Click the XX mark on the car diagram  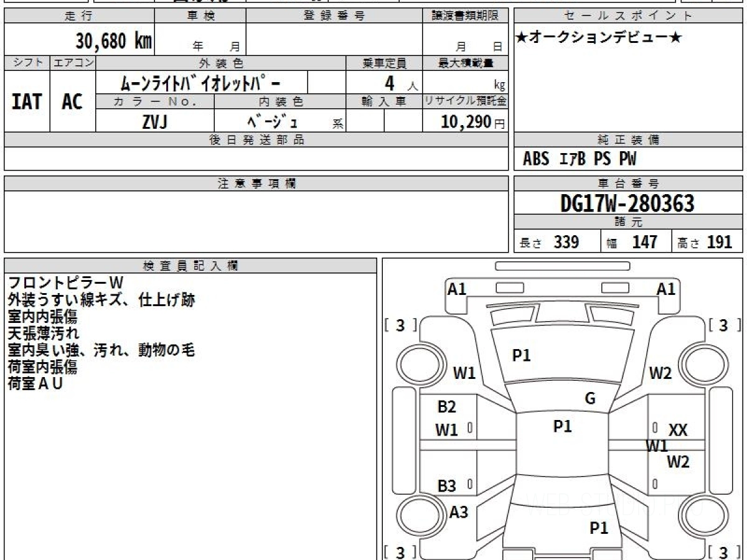click(x=678, y=430)
